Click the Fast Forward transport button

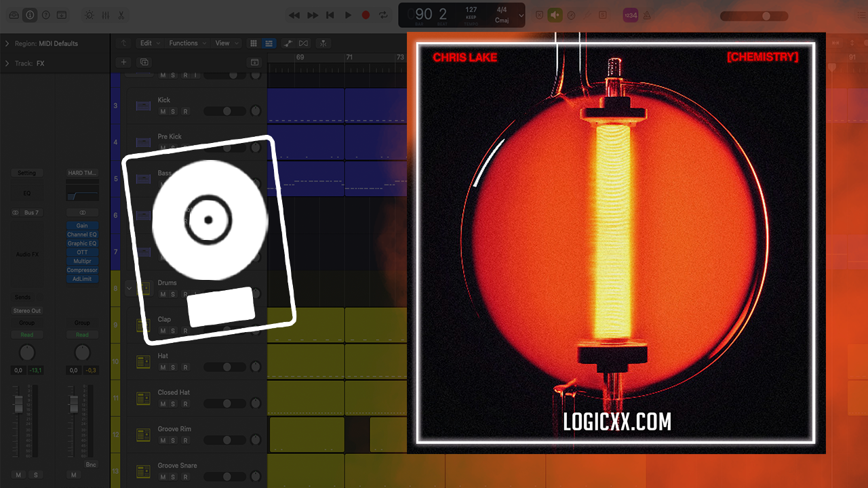click(313, 15)
